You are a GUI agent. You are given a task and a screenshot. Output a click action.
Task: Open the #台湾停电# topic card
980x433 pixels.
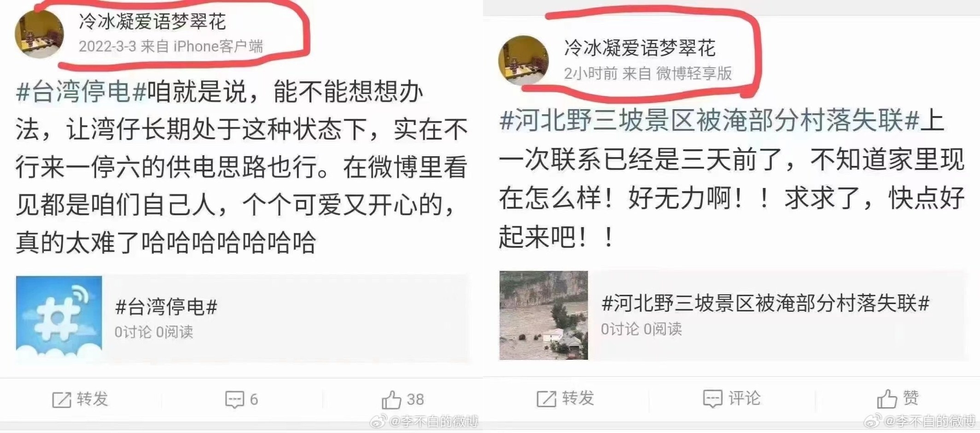click(243, 319)
